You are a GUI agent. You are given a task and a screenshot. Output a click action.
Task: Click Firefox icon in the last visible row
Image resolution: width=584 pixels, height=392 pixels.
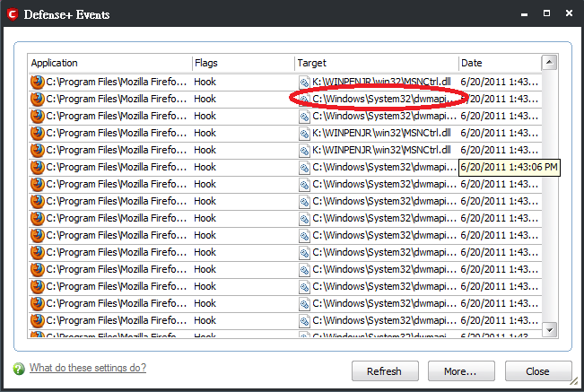click(x=37, y=336)
